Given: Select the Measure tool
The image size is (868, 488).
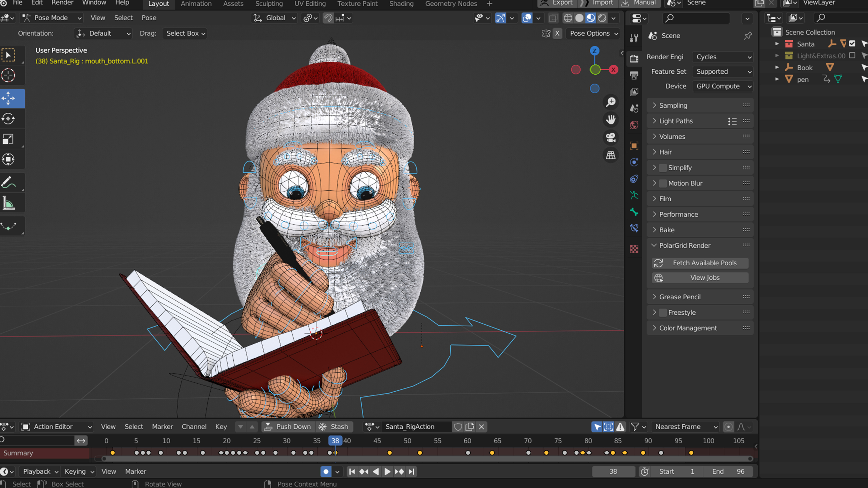Looking at the screenshot, I should pyautogui.click(x=8, y=203).
